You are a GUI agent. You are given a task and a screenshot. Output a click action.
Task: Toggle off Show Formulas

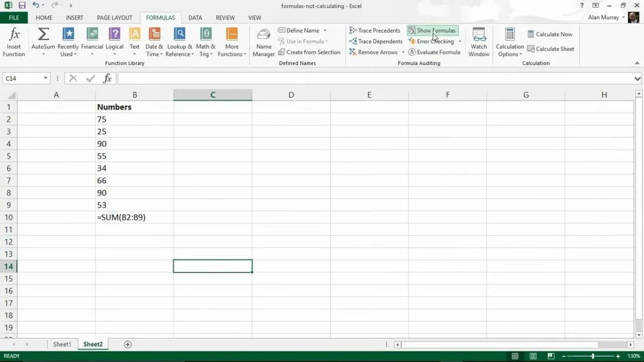point(433,30)
